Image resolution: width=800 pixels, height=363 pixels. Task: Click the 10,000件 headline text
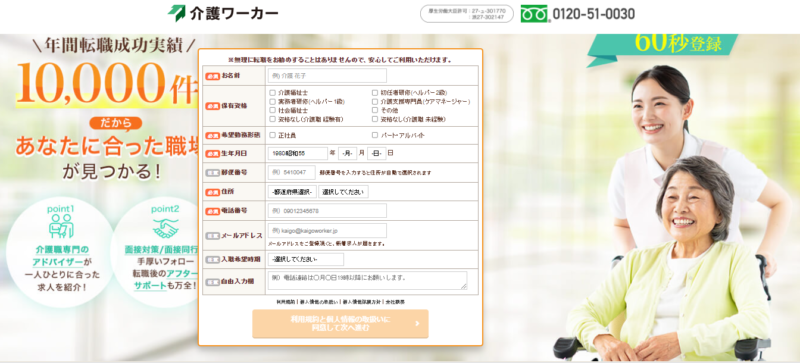(x=107, y=83)
